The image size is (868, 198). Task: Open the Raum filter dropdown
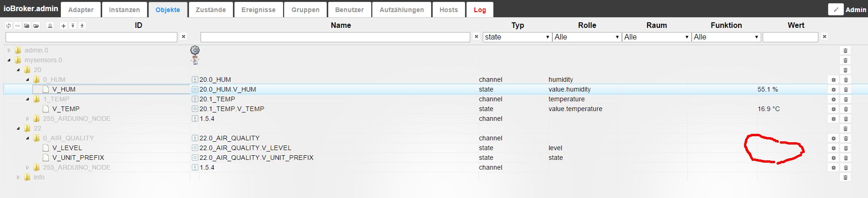coord(656,37)
